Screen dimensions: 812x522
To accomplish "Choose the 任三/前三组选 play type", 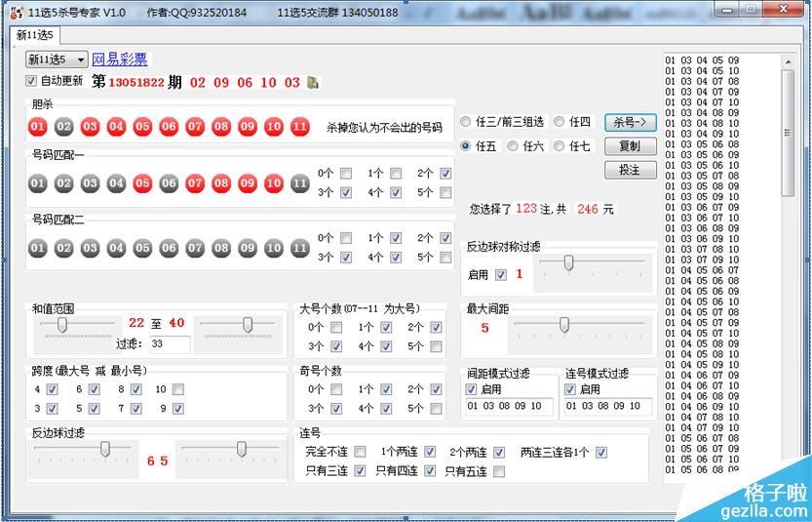I will pyautogui.click(x=466, y=122).
